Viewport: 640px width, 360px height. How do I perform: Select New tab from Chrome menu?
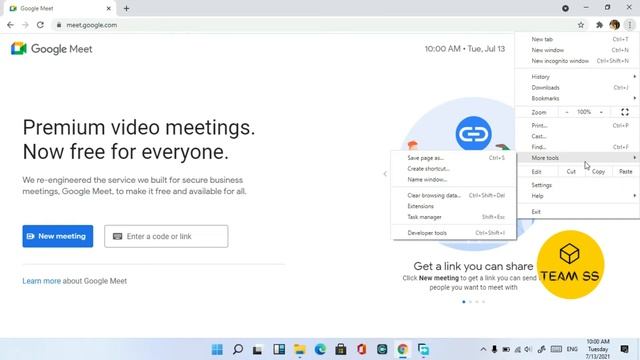(578, 39)
